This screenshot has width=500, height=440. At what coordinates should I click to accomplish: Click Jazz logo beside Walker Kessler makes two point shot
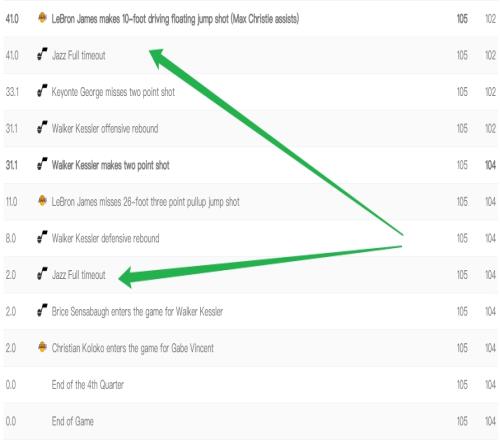click(x=42, y=164)
